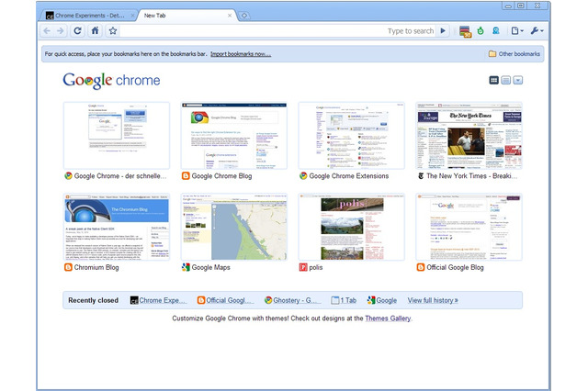Click the blue ghost extension icon
Screen dimensions: 588x391
tap(496, 30)
